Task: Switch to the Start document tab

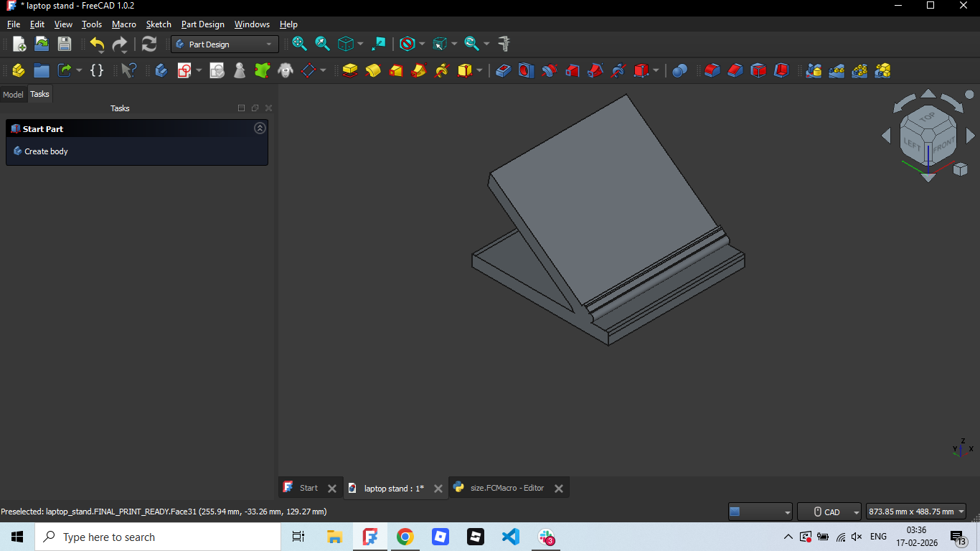Action: 308,488
